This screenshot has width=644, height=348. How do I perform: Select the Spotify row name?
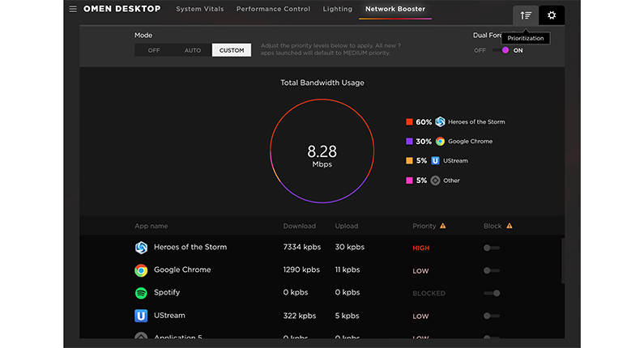[x=167, y=292]
